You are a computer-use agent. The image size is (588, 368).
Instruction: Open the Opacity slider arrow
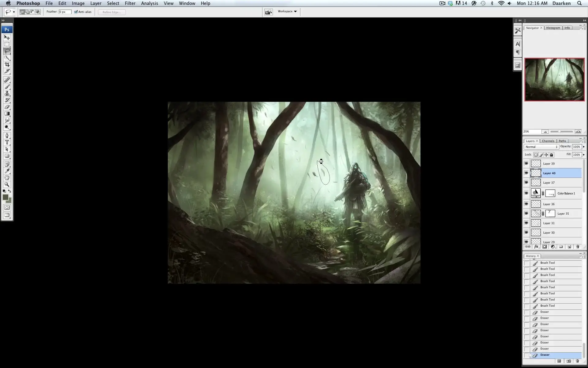[584, 147]
